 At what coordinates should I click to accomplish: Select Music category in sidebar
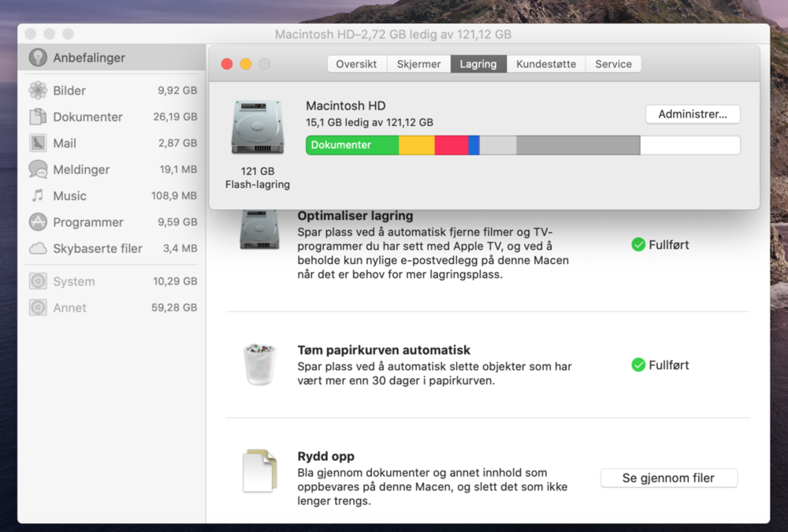(113, 195)
